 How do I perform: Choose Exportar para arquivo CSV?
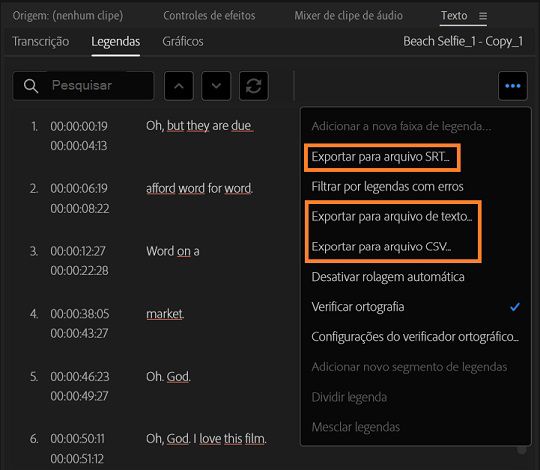381,247
